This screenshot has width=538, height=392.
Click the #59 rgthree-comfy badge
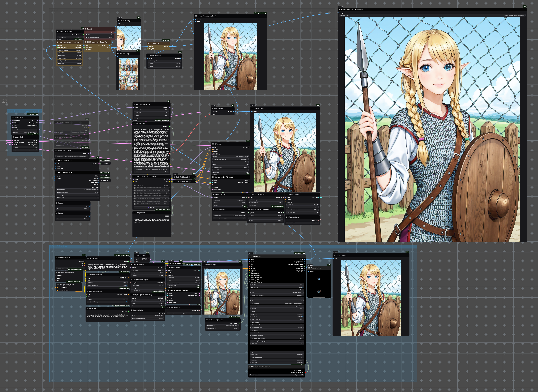pos(260,13)
